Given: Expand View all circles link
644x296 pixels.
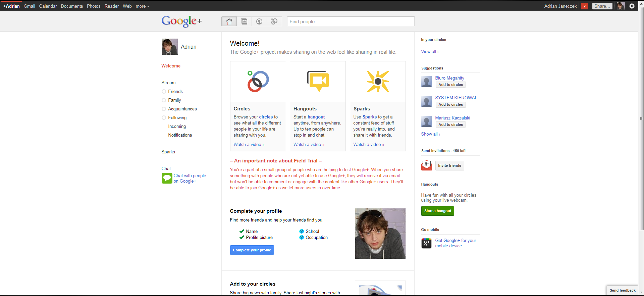Looking at the screenshot, I should [430, 51].
